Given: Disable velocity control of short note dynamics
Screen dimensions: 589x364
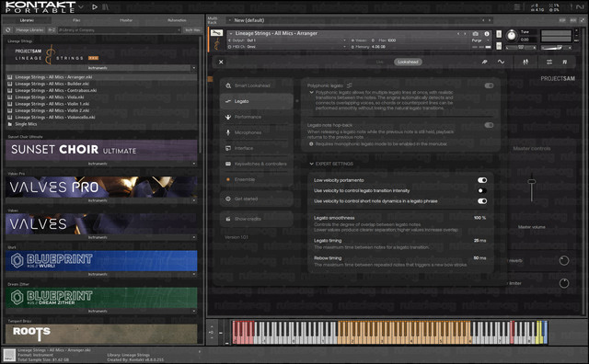Looking at the screenshot, I should (x=482, y=201).
